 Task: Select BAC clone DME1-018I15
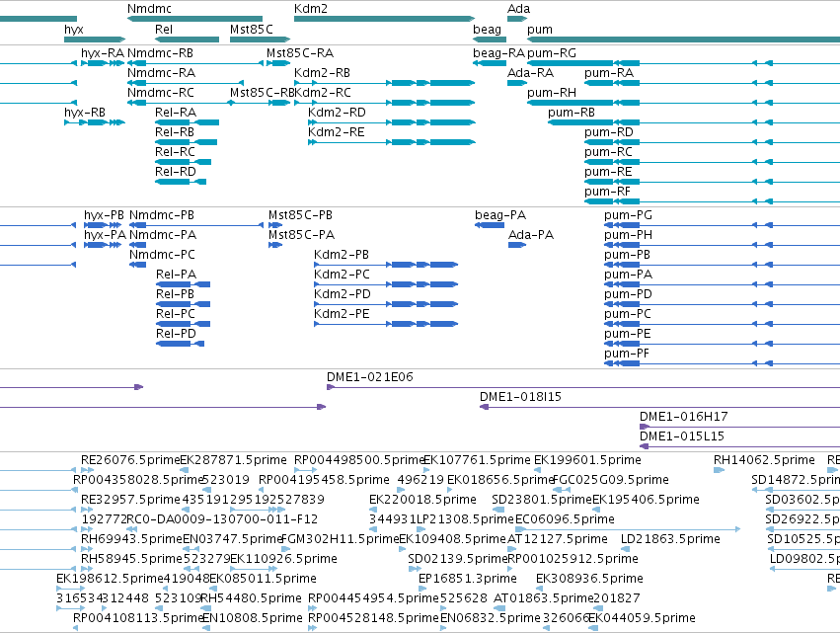pyautogui.click(x=521, y=397)
